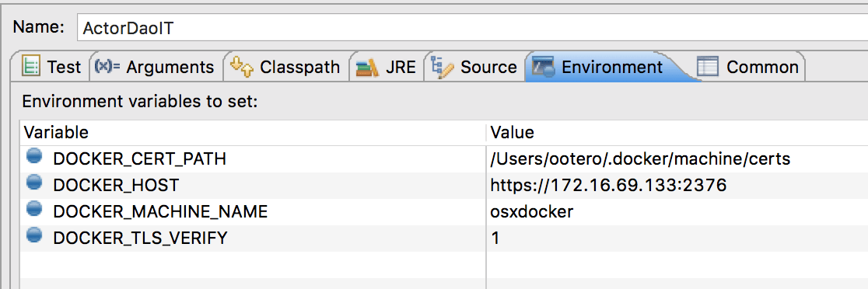Switch to the Classpath tab
868x289 pixels.
pos(285,67)
